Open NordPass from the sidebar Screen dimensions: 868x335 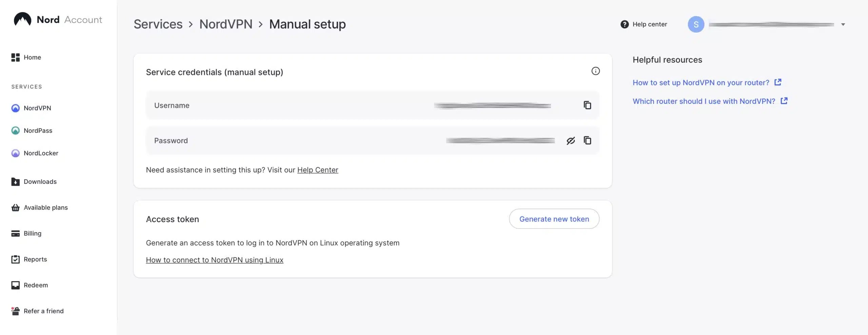(38, 130)
